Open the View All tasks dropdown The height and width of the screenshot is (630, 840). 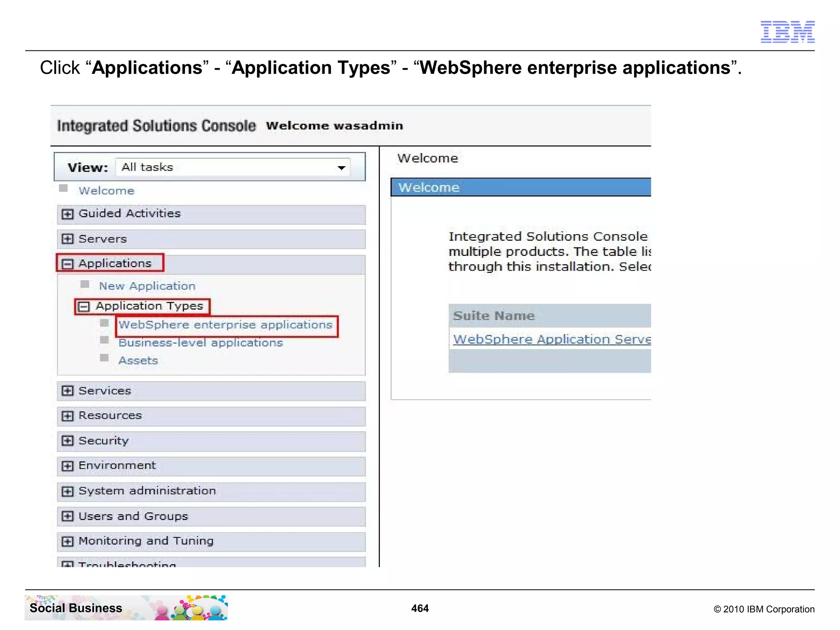click(x=233, y=167)
